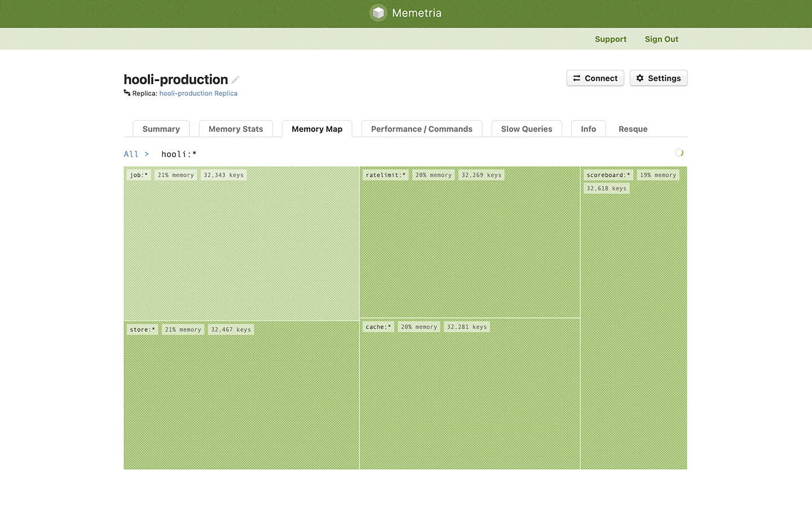Click the 32,281 keys label
Image resolution: width=812 pixels, height=508 pixels.
click(467, 327)
